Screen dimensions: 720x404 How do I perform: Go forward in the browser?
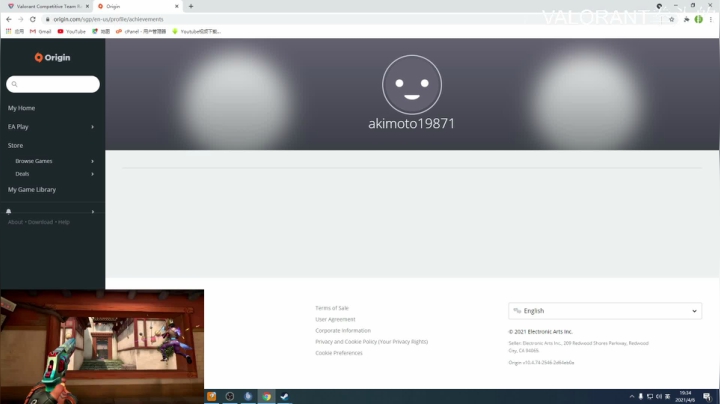21,19
